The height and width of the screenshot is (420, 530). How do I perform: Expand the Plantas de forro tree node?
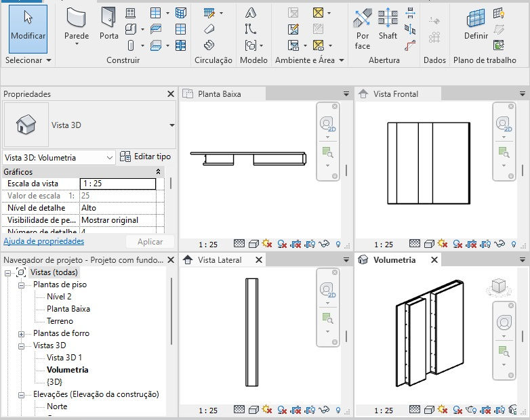[21, 334]
